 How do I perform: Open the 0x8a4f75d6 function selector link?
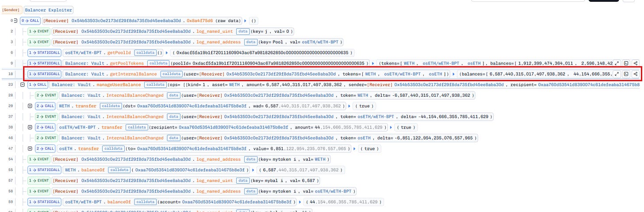(199, 21)
